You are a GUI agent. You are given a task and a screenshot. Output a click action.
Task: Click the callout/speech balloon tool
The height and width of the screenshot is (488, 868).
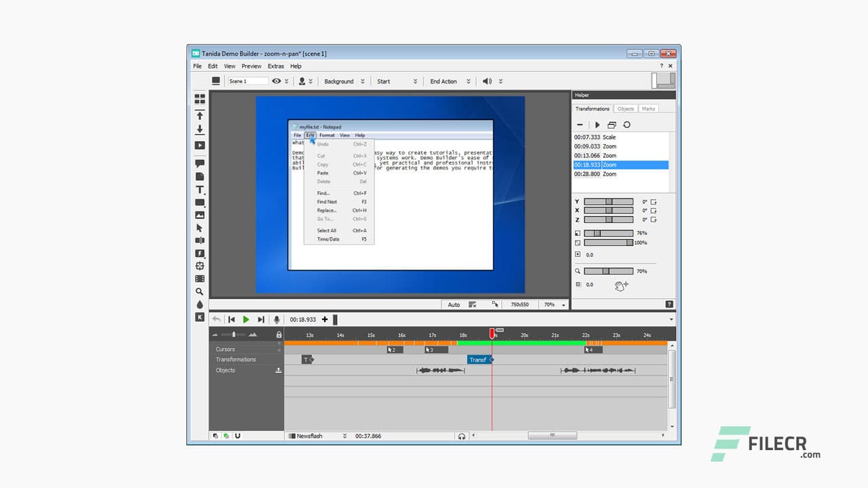199,163
